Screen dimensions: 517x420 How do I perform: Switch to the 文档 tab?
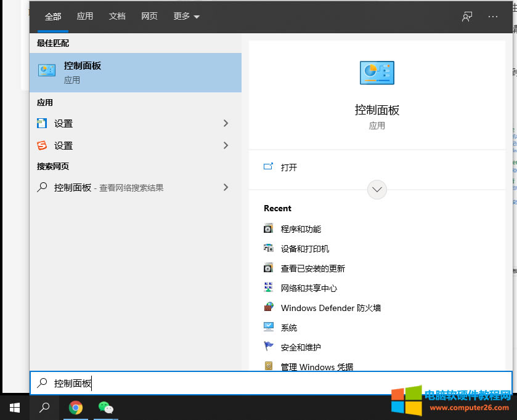tap(117, 17)
